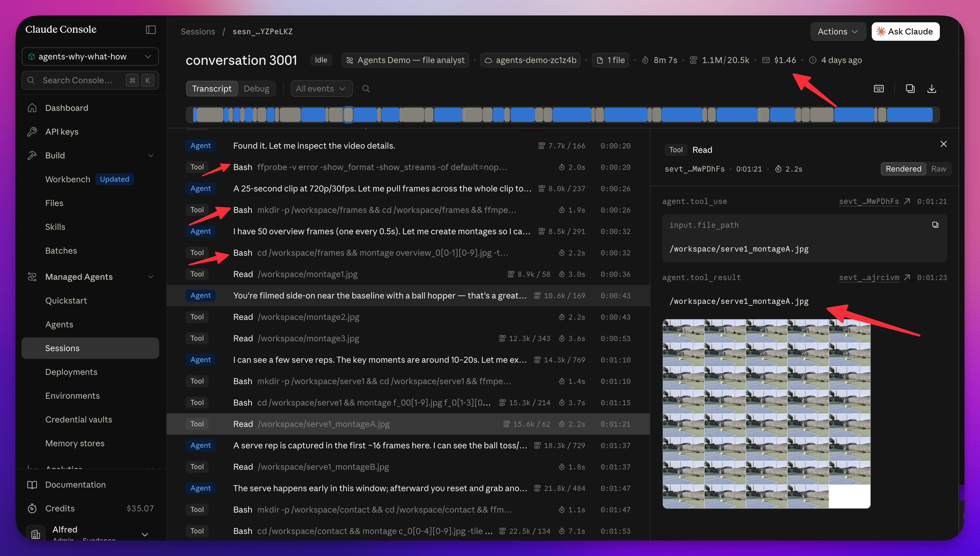Open the All events filter dropdown
This screenshot has height=556, width=980.
pos(321,89)
